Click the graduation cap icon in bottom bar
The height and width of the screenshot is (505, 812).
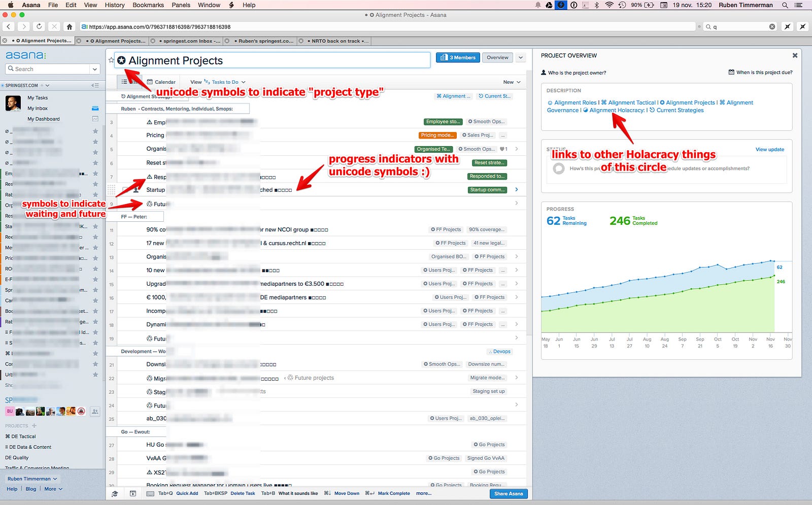coord(115,493)
